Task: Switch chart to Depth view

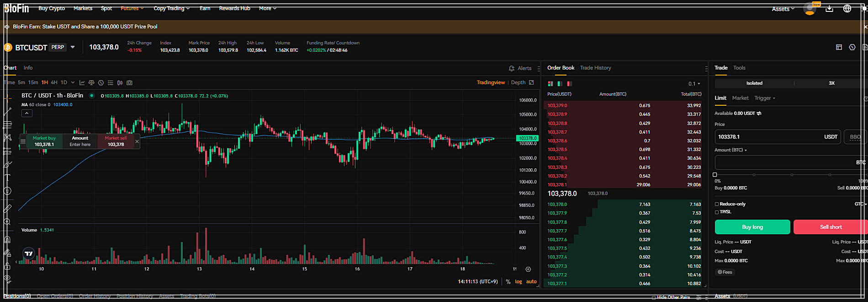Action: [518, 82]
